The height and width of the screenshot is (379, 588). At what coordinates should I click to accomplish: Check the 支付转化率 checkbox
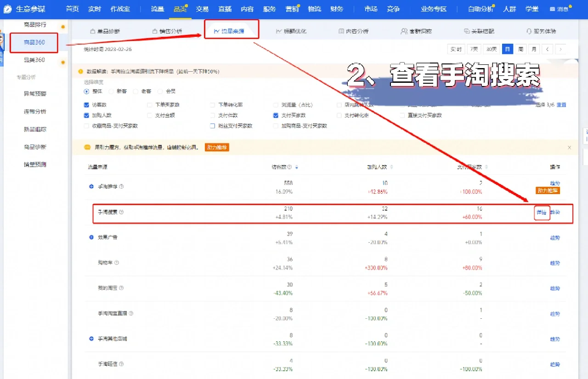[x=339, y=115]
